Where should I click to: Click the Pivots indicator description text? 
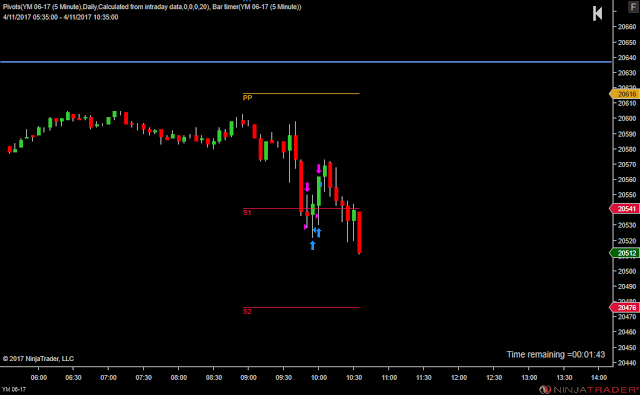click(152, 7)
